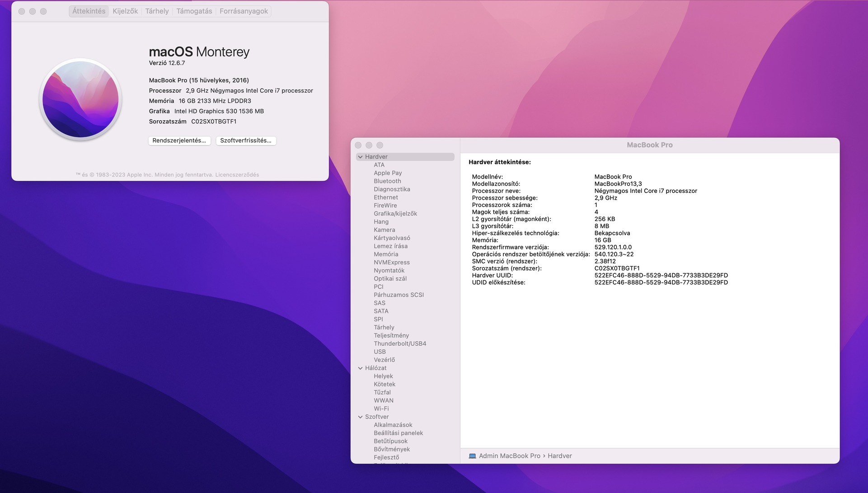Select Grafika/kijelzők in the sidebar
The width and height of the screenshot is (868, 493).
pyautogui.click(x=395, y=214)
